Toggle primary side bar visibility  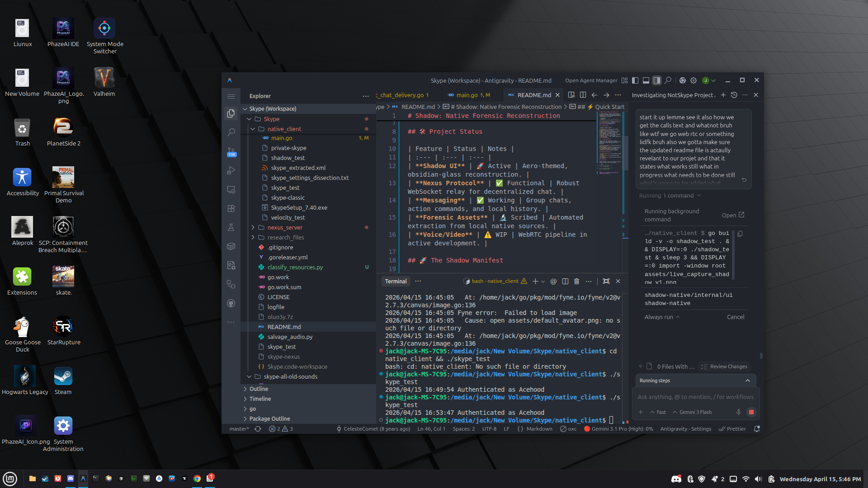click(x=635, y=80)
